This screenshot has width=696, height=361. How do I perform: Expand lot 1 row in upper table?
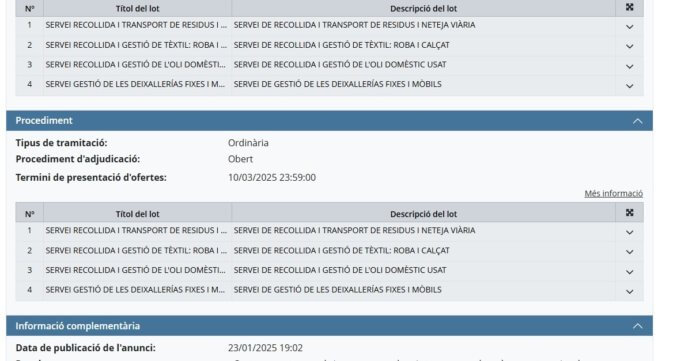[629, 27]
